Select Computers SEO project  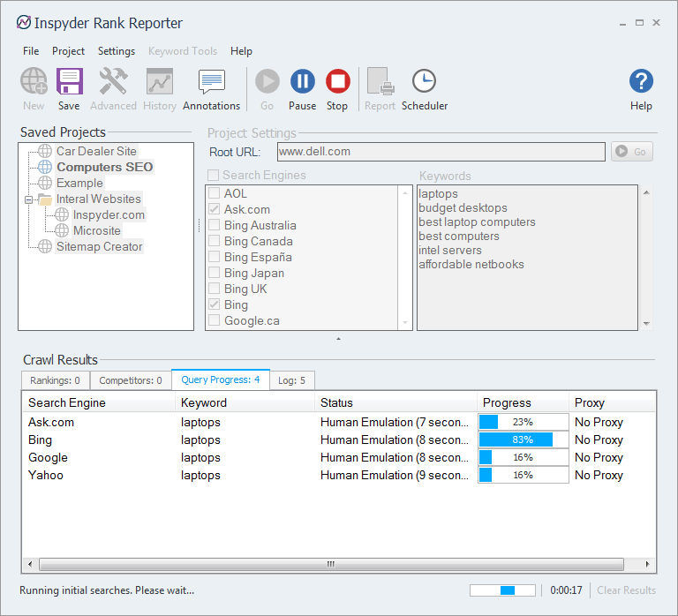point(105,167)
